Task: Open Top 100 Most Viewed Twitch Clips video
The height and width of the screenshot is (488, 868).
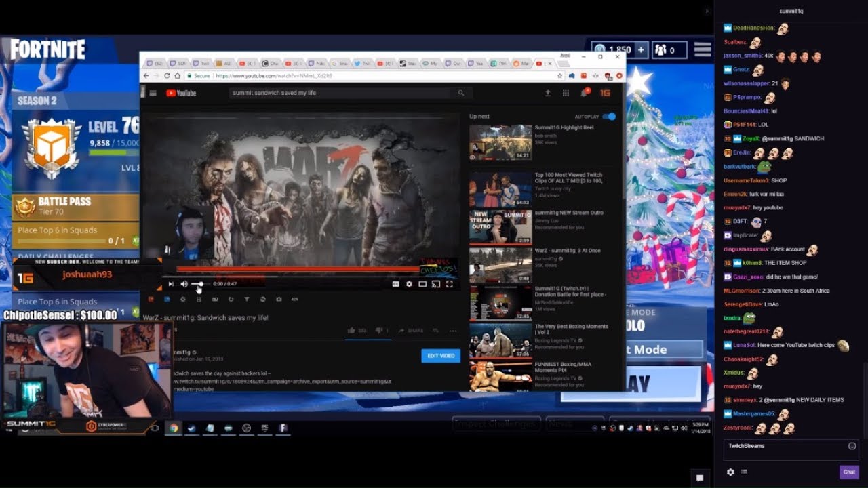Action: 500,189
